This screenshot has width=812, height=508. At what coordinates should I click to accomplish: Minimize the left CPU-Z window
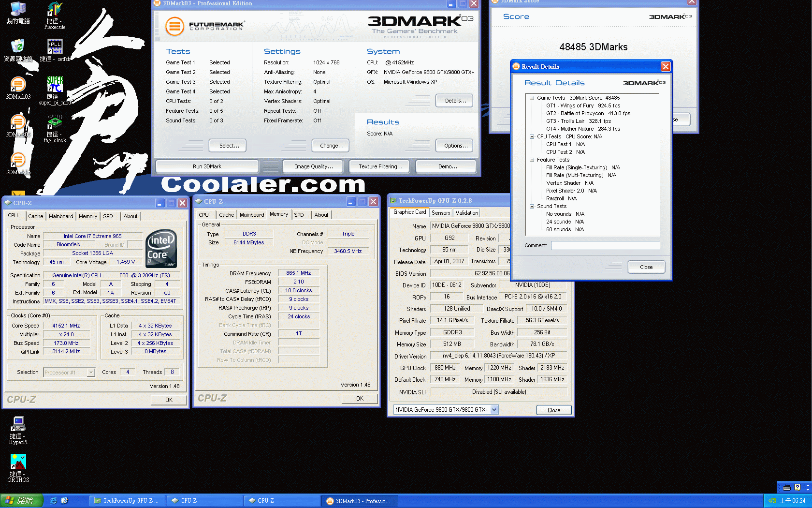[x=160, y=203]
